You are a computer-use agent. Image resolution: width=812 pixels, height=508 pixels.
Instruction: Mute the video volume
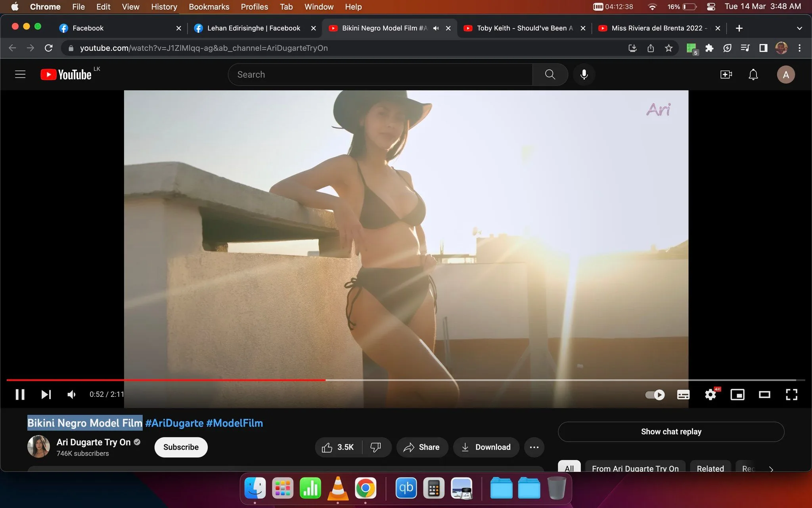71,394
